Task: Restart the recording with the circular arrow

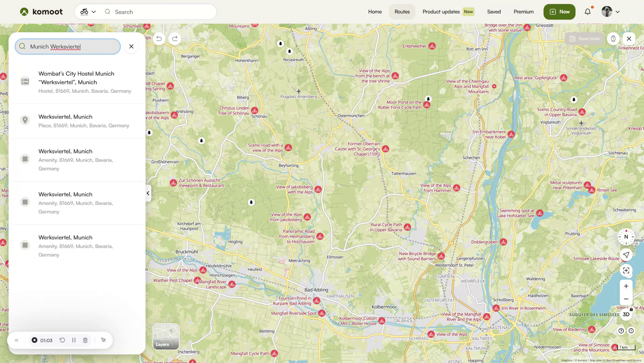Action: point(62,340)
